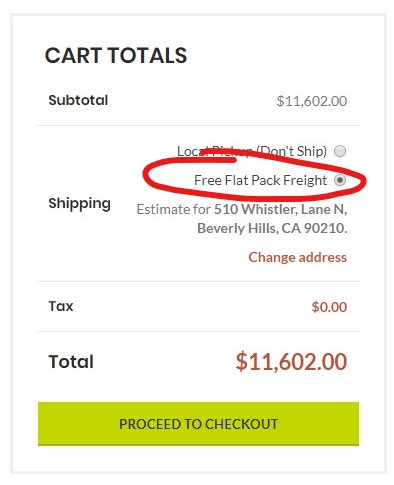Screen dimensions: 394x485
Task: Click the "Beverly Hills, CA 90210" text
Action: [271, 228]
